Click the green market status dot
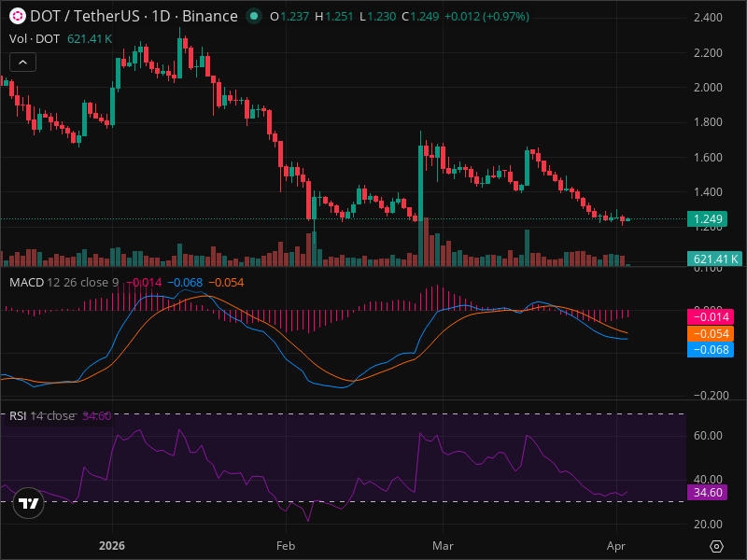 coord(254,17)
